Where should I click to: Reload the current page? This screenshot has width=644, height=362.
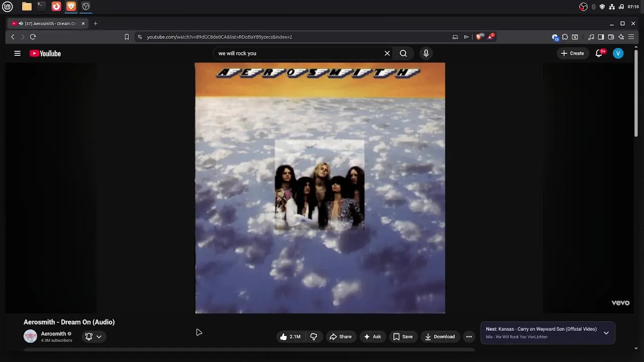tap(33, 37)
